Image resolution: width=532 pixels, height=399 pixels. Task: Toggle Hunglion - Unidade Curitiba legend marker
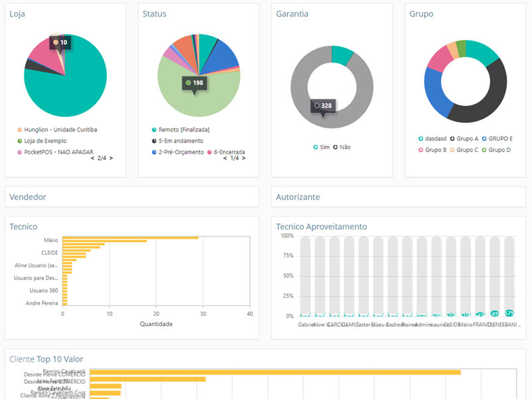tap(19, 130)
